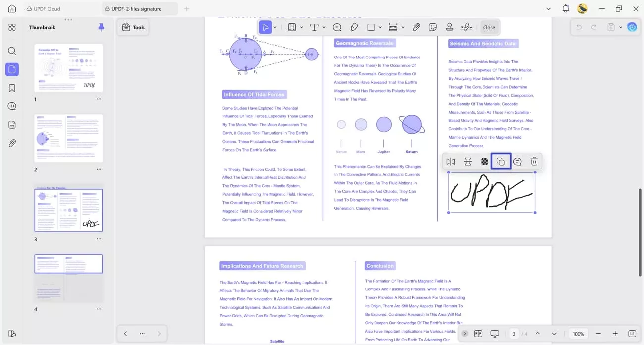The height and width of the screenshot is (345, 644).
Task: Open the Bookmarks panel in the sidebar
Action: coord(12,88)
